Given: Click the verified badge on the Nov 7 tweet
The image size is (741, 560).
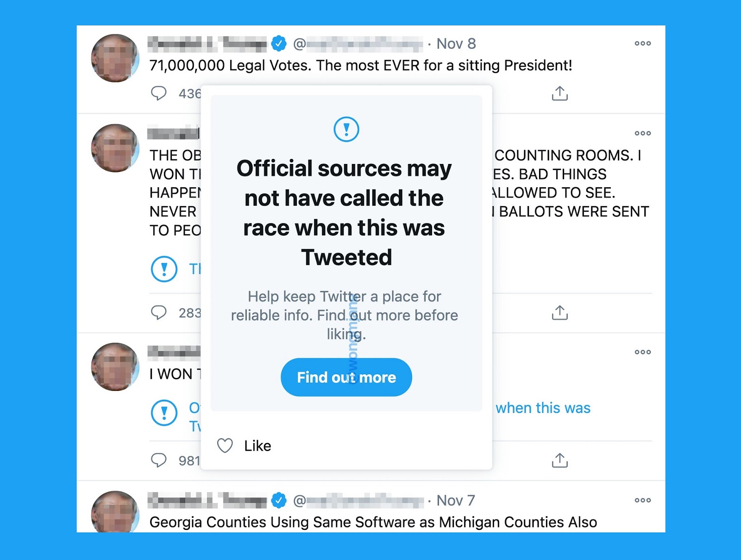Looking at the screenshot, I should [x=279, y=500].
